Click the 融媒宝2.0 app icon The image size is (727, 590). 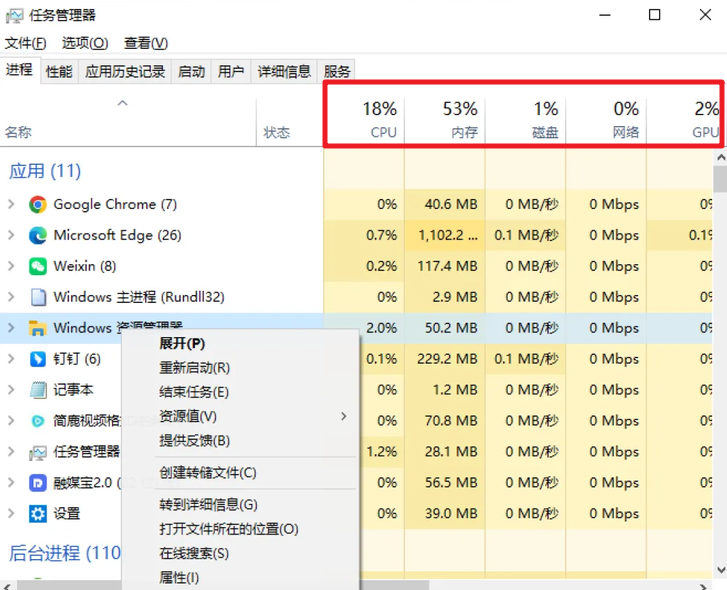tap(38, 483)
